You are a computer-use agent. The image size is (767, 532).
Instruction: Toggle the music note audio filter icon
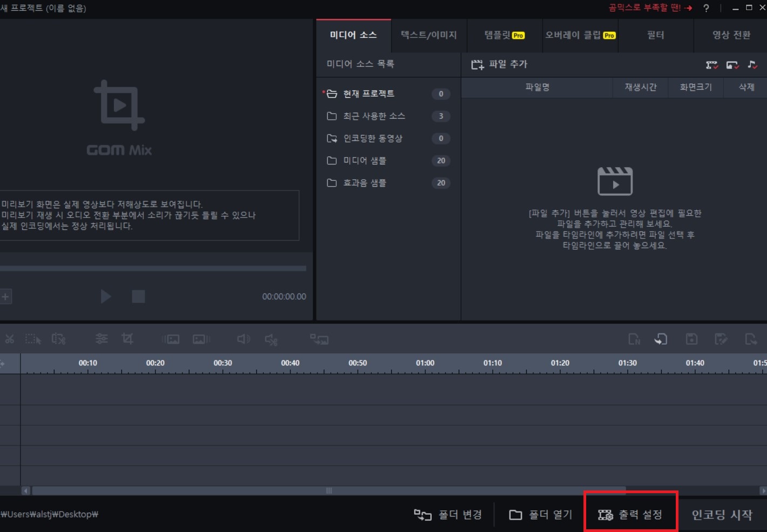pos(752,65)
